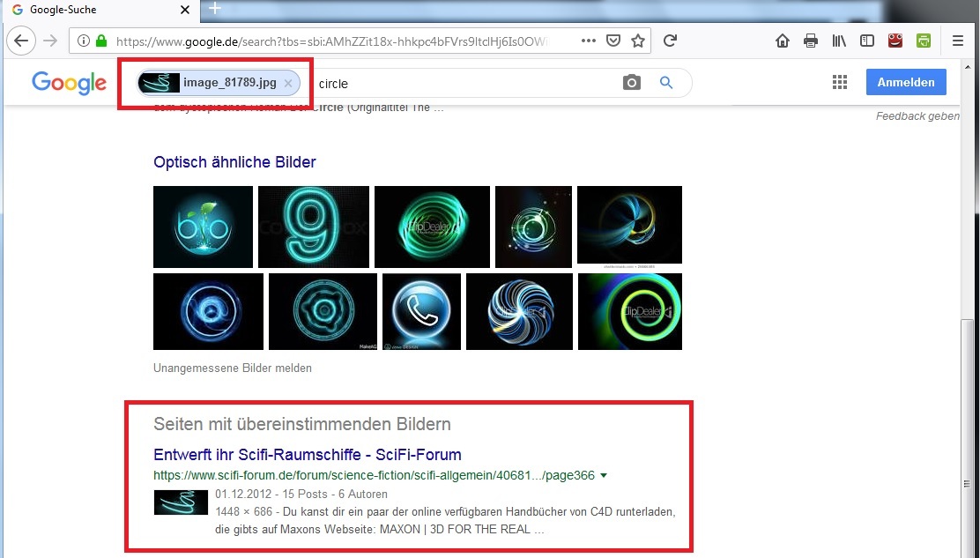Click the camera search-by-image icon

[631, 83]
